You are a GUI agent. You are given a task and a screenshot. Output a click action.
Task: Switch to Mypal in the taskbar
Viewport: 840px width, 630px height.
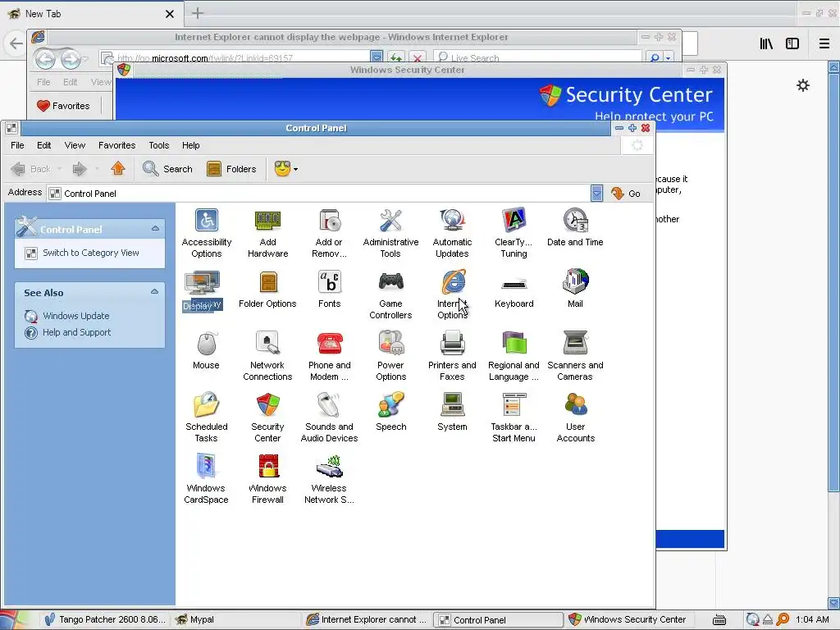coord(235,620)
